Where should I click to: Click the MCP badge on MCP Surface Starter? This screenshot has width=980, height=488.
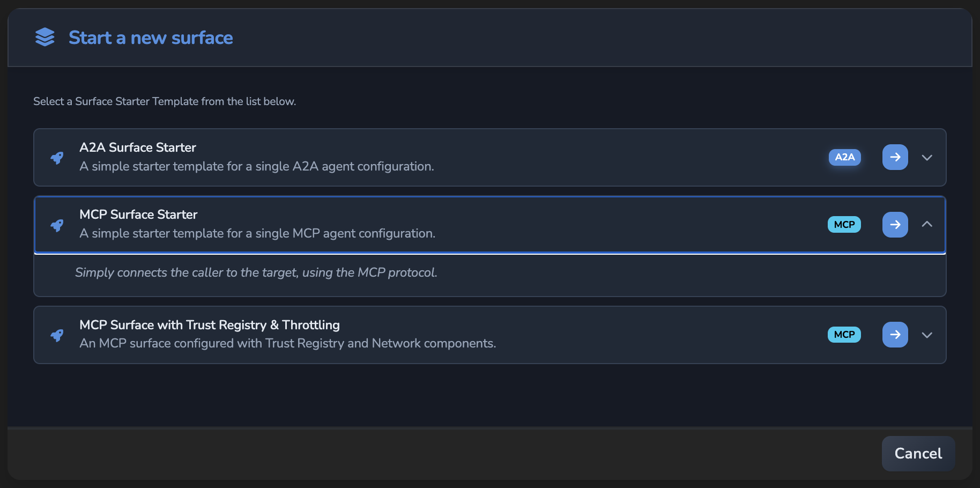point(844,225)
